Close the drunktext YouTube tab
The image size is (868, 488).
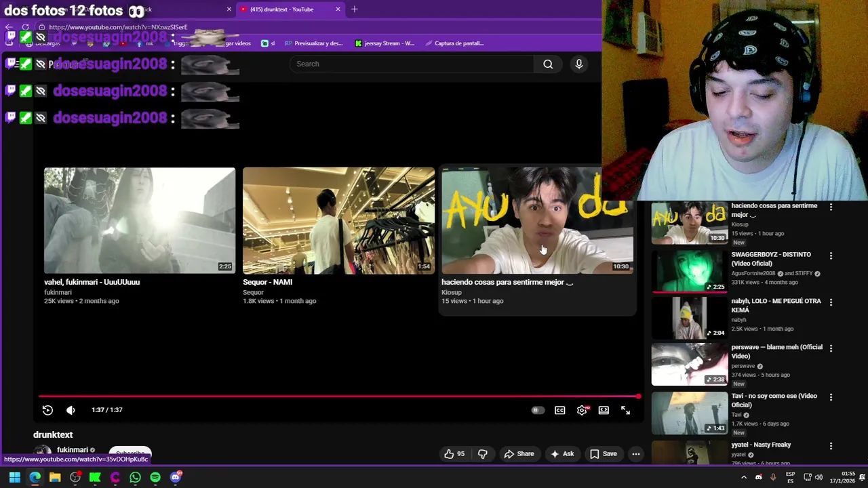click(338, 9)
